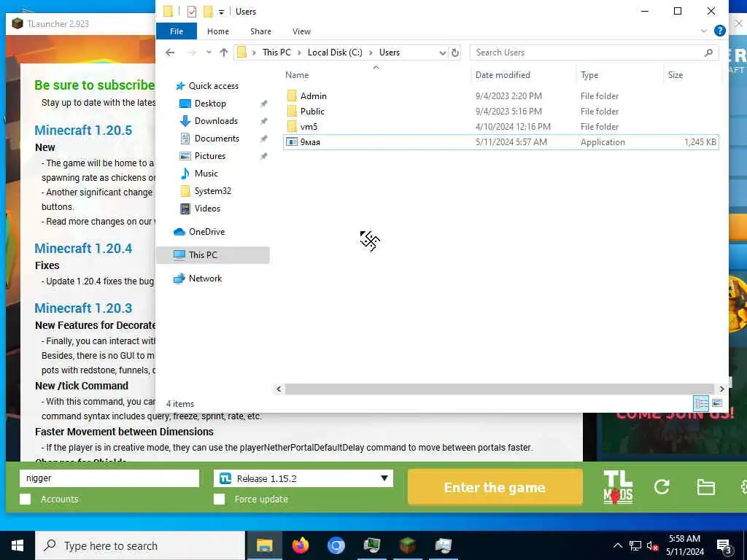Screen dimensions: 747x560
Task: Open the Home ribbon tab
Action: (x=217, y=31)
